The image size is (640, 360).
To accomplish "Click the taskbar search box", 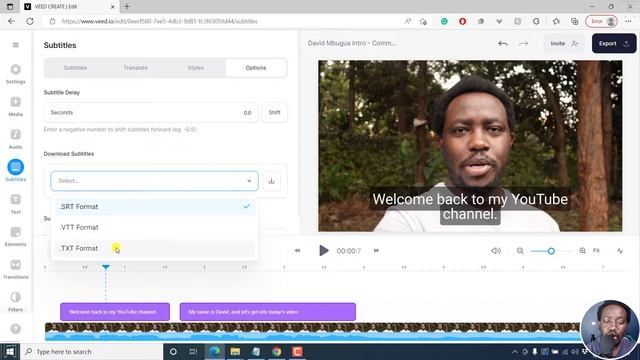I will [91, 351].
